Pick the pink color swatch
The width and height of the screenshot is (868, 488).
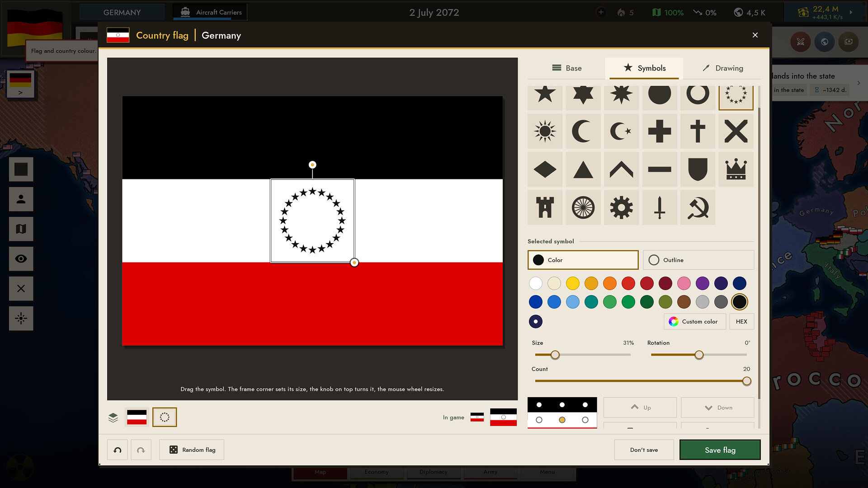684,283
